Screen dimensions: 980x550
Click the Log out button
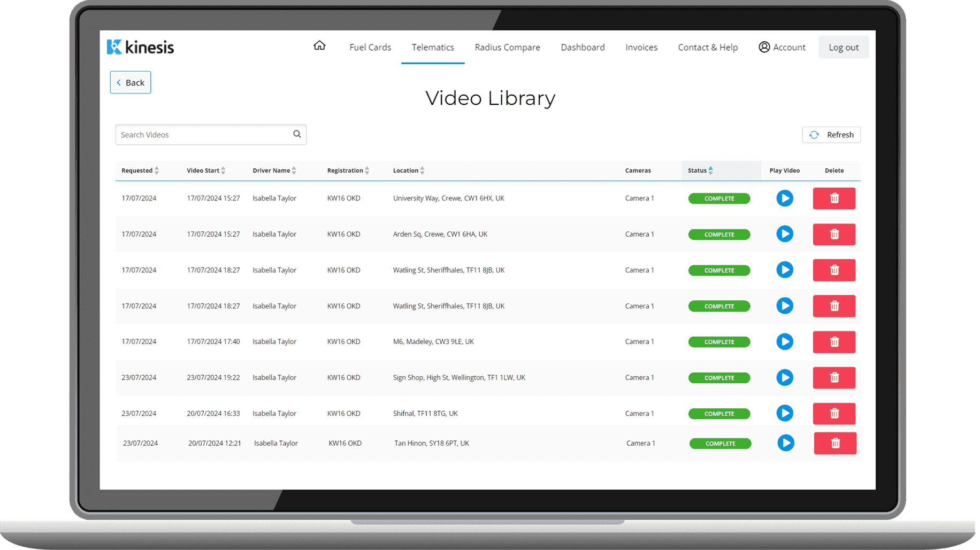(x=843, y=47)
